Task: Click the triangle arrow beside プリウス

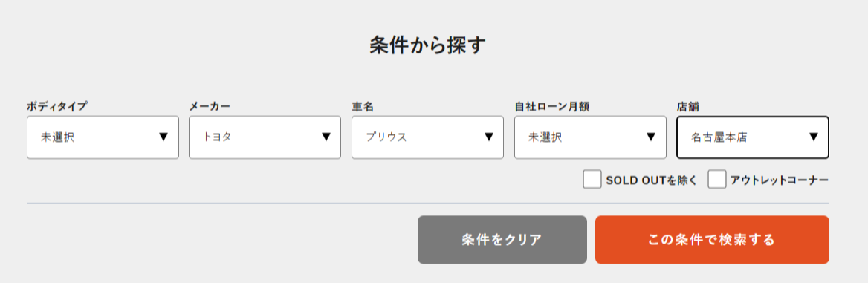Action: tap(489, 137)
